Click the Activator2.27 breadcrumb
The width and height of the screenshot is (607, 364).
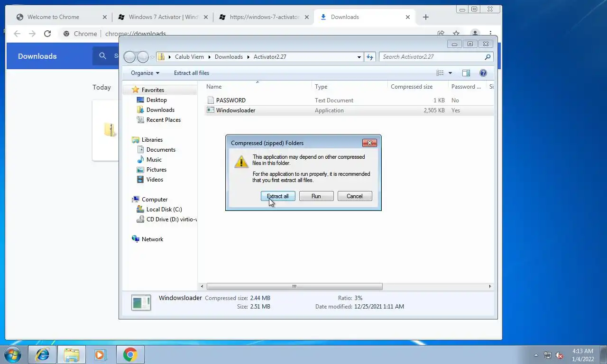pyautogui.click(x=270, y=57)
